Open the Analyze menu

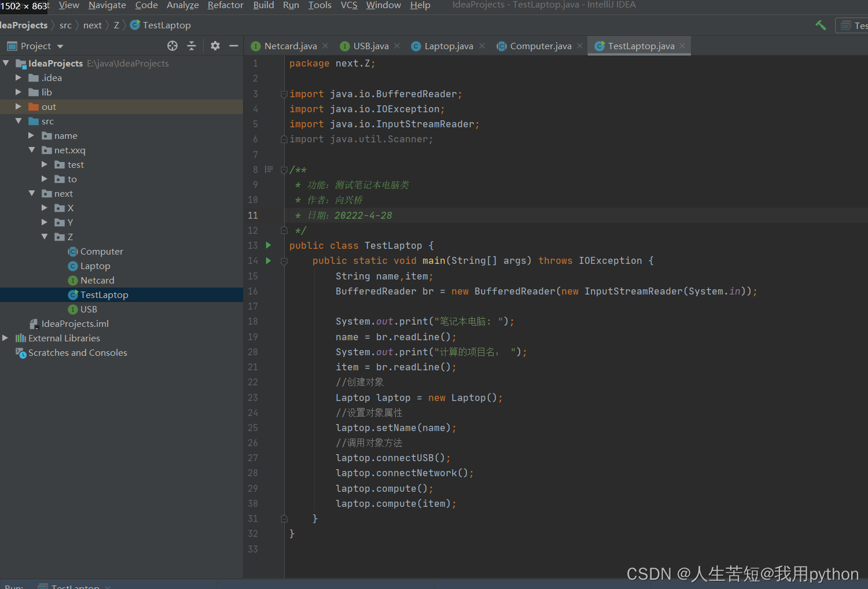(183, 5)
